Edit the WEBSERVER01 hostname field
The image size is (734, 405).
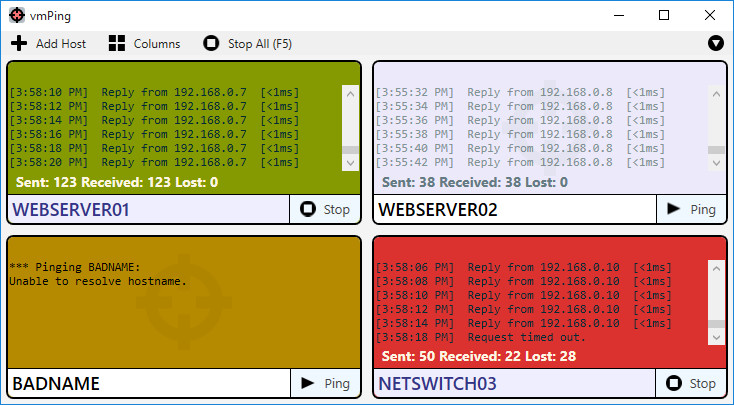tap(149, 209)
